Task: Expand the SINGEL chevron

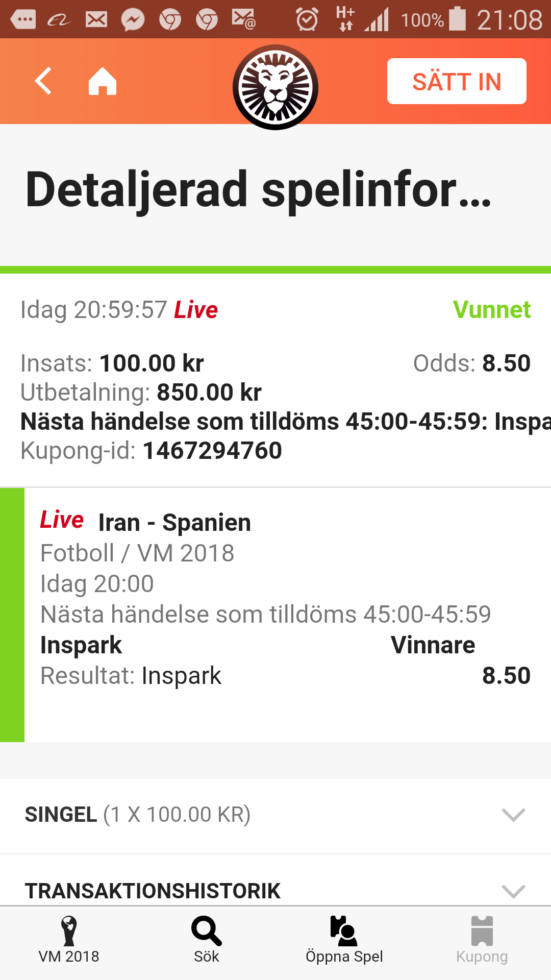Action: pos(513,815)
